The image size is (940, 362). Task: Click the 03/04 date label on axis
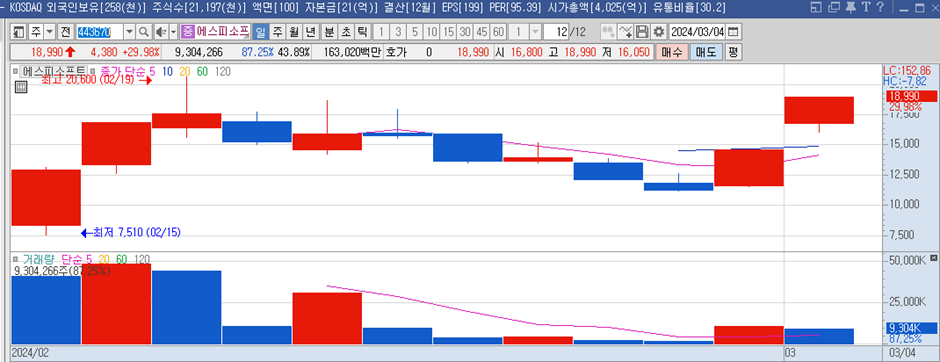pos(902,352)
